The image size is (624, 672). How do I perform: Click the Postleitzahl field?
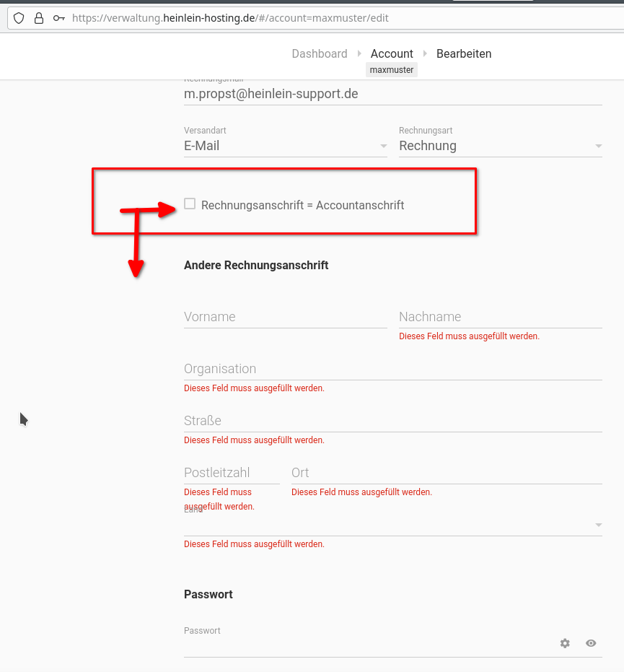point(232,473)
